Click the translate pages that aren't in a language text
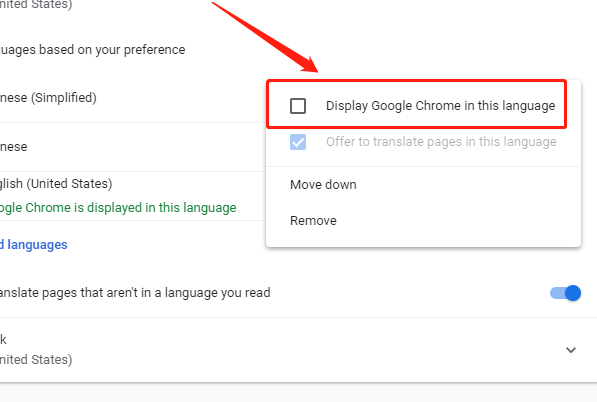The width and height of the screenshot is (597, 402). tap(135, 293)
